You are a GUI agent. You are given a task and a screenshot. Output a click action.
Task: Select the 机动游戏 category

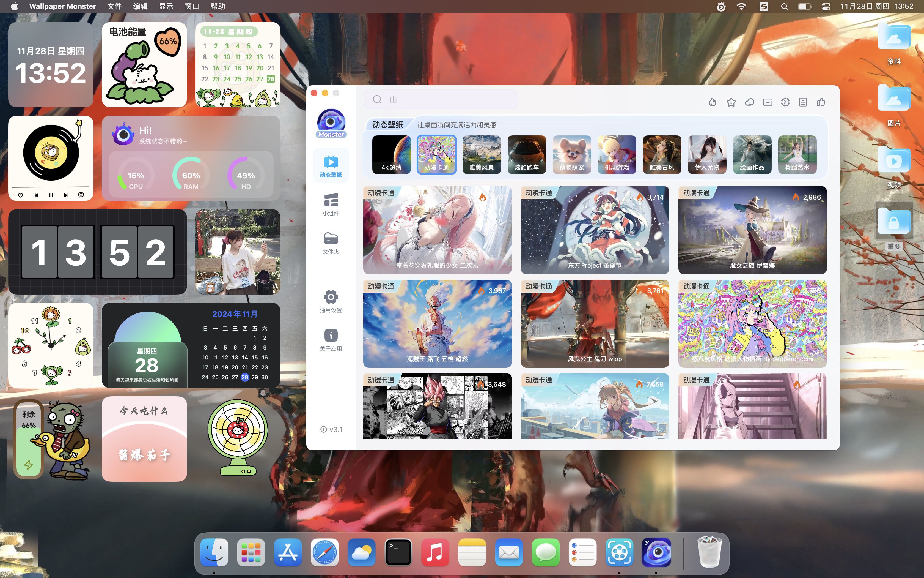(617, 154)
